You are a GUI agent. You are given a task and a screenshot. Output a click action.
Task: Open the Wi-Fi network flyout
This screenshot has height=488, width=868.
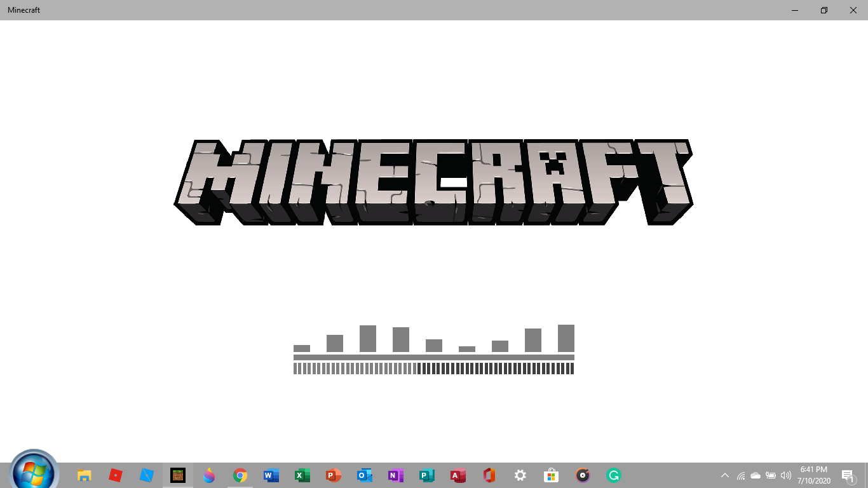741,475
